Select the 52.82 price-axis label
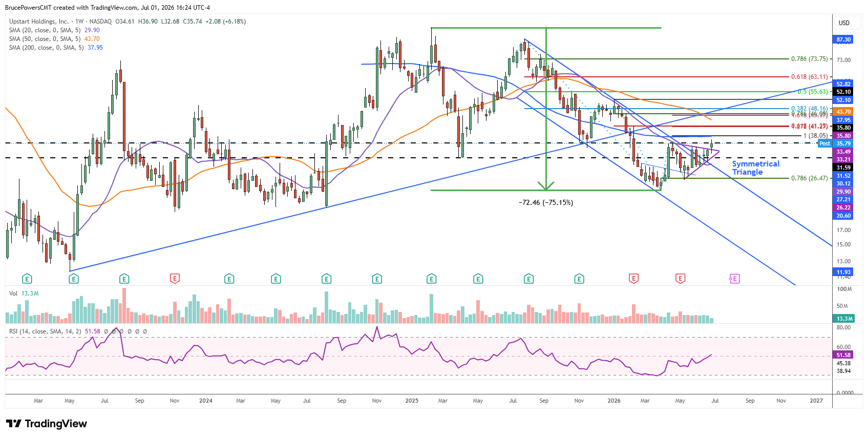Image resolution: width=868 pixels, height=439 pixels. [x=843, y=84]
